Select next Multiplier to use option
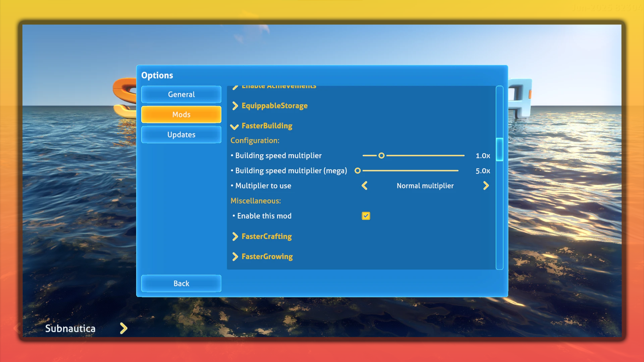The image size is (644, 362). pos(486,186)
